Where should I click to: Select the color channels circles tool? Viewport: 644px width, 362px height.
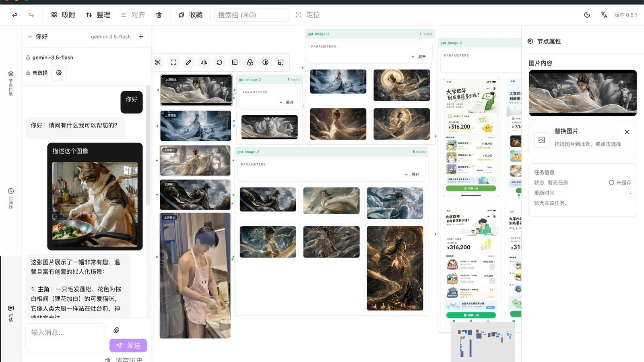click(x=250, y=62)
